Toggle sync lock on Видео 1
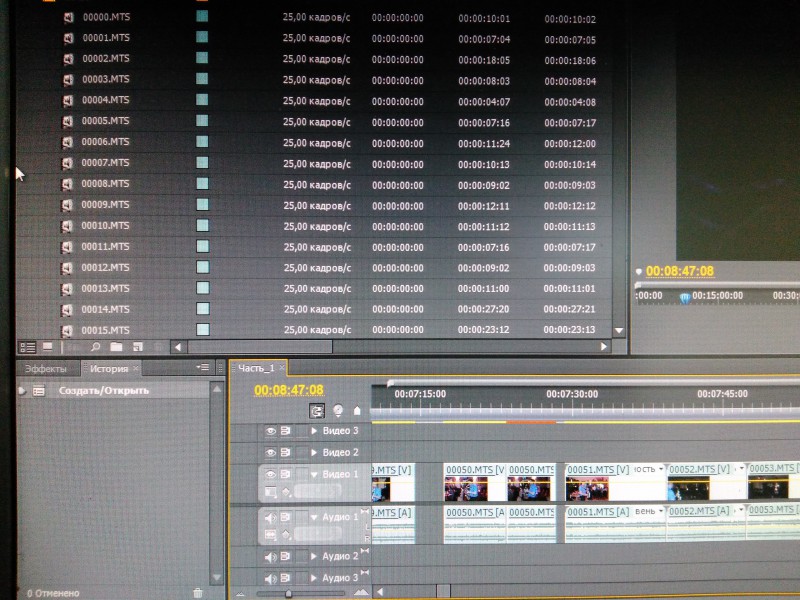 tap(285, 474)
